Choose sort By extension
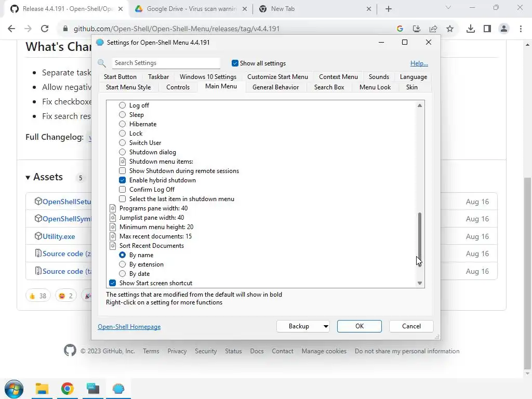Screen dimensions: 532x399 coord(123,264)
